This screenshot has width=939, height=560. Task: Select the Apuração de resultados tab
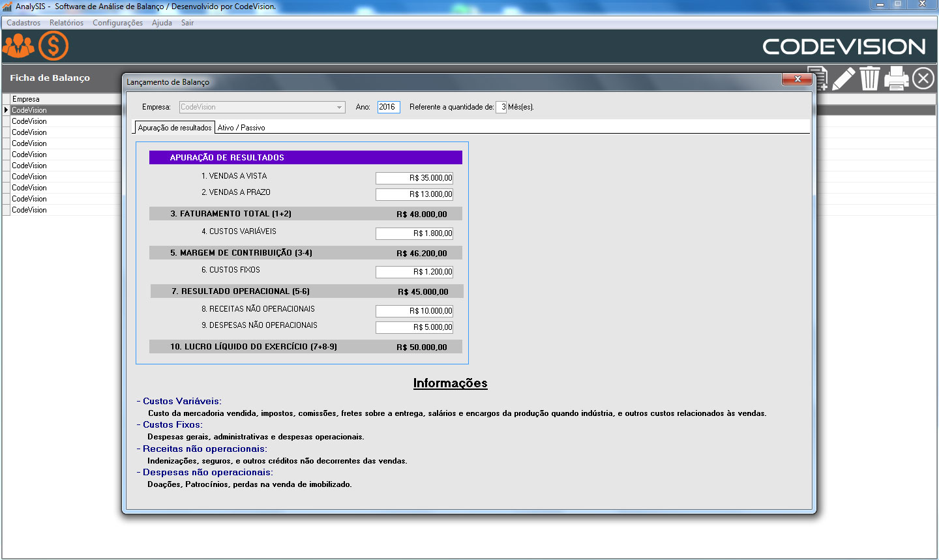174,128
